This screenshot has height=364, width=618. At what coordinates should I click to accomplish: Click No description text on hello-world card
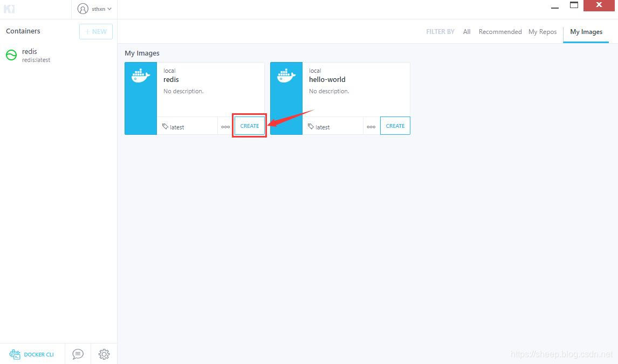pyautogui.click(x=329, y=91)
